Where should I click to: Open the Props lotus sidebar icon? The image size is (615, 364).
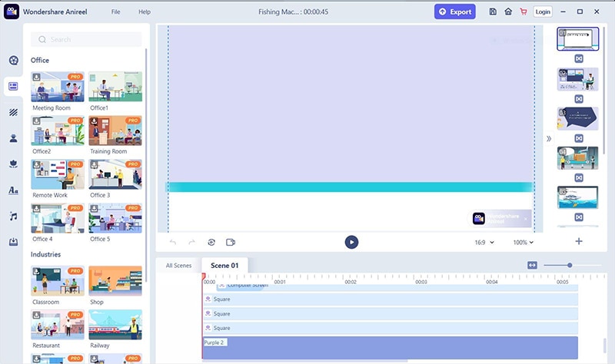tap(13, 164)
